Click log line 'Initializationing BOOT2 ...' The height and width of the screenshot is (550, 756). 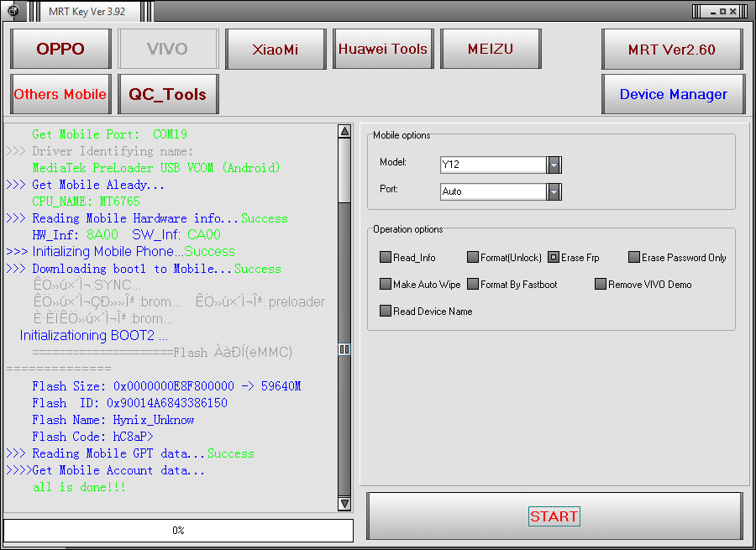point(93,336)
